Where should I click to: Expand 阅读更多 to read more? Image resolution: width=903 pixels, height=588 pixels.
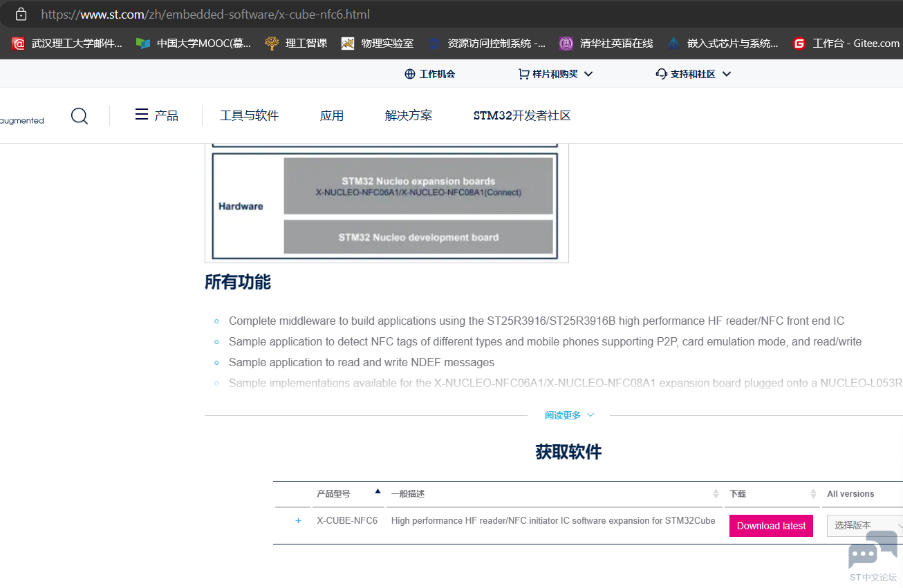(x=569, y=415)
